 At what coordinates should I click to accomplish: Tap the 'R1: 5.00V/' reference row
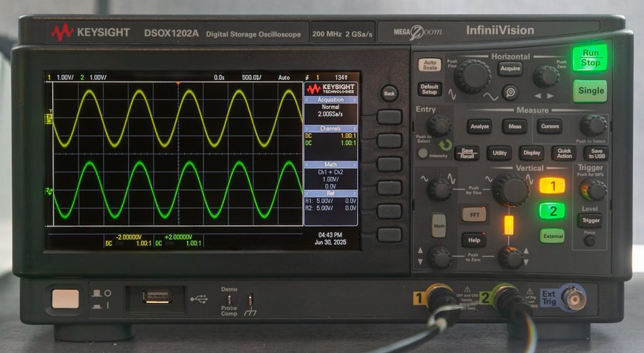[331, 201]
